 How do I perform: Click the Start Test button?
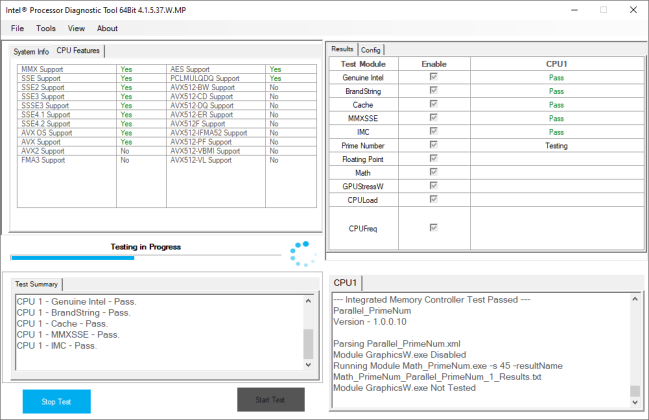270,400
